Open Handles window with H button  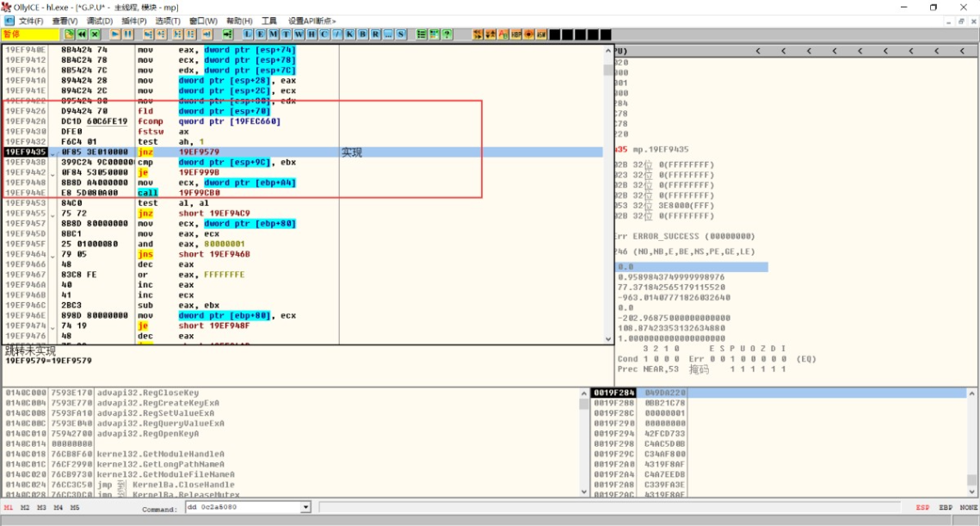click(311, 34)
